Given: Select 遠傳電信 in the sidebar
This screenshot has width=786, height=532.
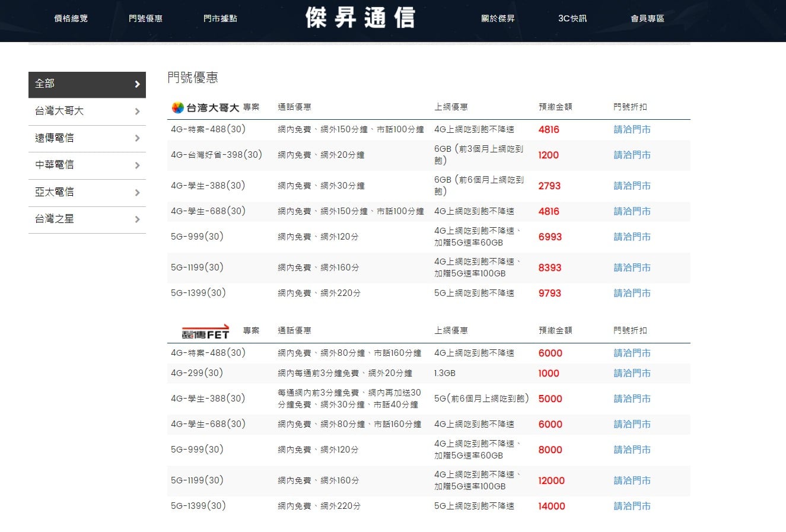Looking at the screenshot, I should [x=87, y=139].
